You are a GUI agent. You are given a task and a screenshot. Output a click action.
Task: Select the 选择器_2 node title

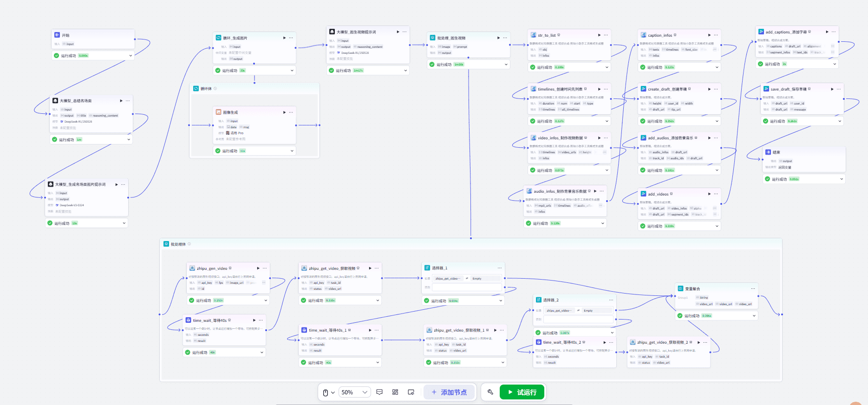[551, 300]
